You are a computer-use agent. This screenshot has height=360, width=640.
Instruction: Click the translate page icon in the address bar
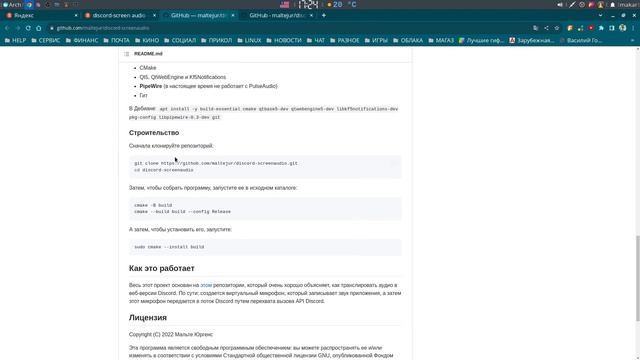[x=536, y=28]
